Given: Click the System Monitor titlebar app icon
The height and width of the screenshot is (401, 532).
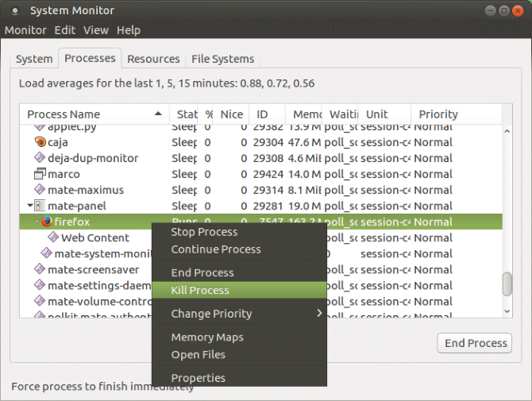Looking at the screenshot, I should point(14,11).
